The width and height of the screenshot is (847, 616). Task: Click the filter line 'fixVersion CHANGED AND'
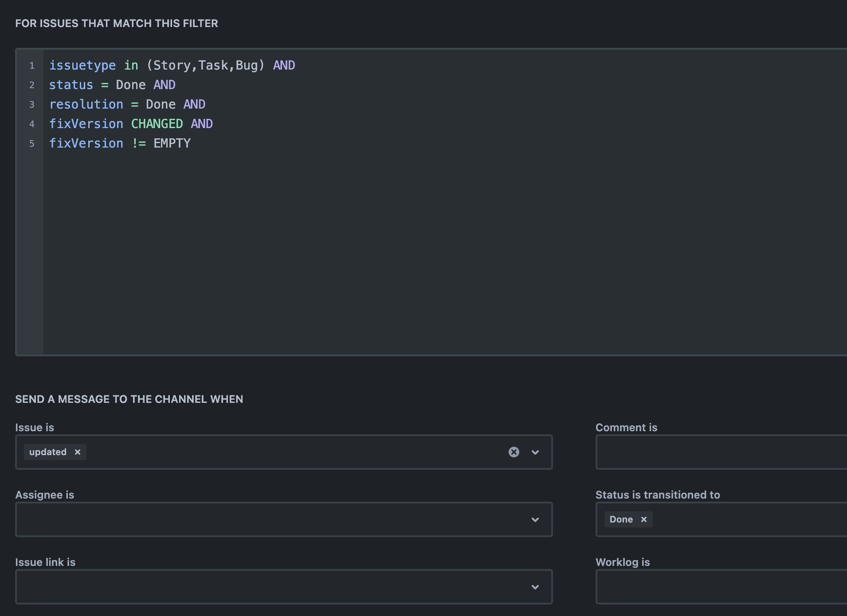pos(131,124)
